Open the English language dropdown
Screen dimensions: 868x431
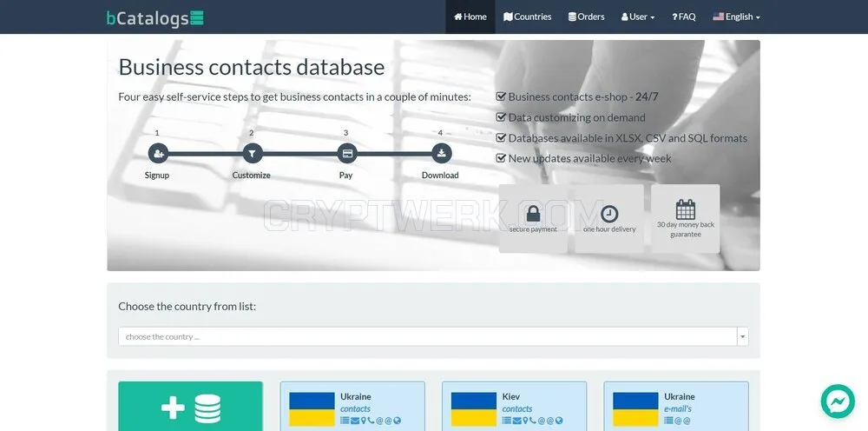736,17
